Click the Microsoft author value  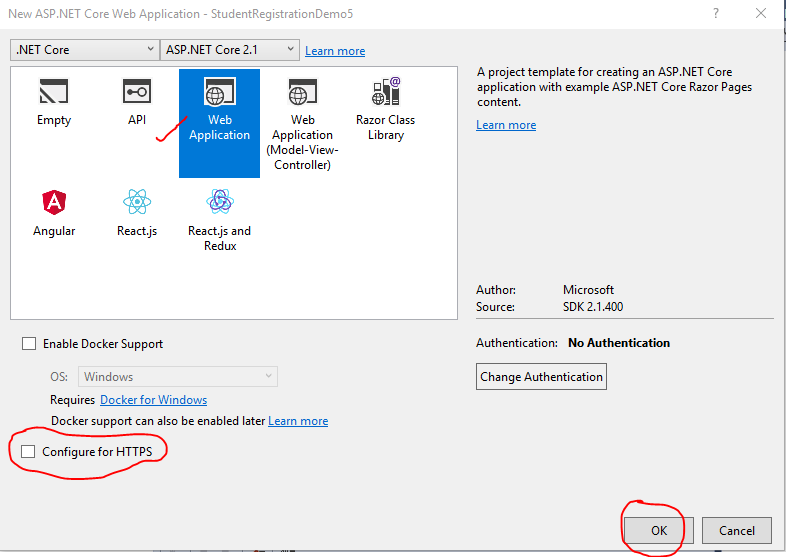(x=588, y=290)
